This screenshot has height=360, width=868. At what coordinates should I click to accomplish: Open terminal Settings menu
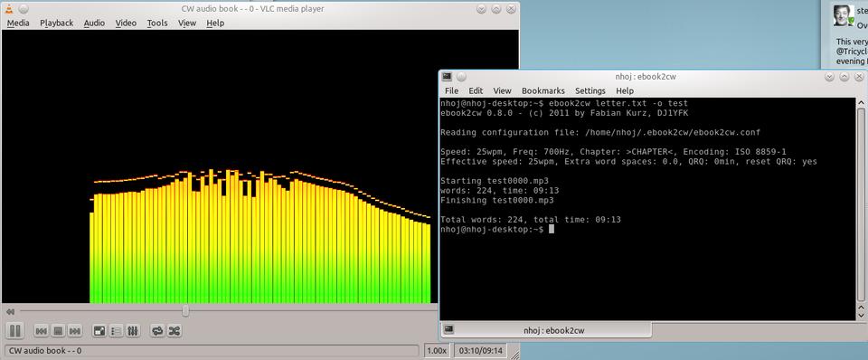pyautogui.click(x=590, y=90)
